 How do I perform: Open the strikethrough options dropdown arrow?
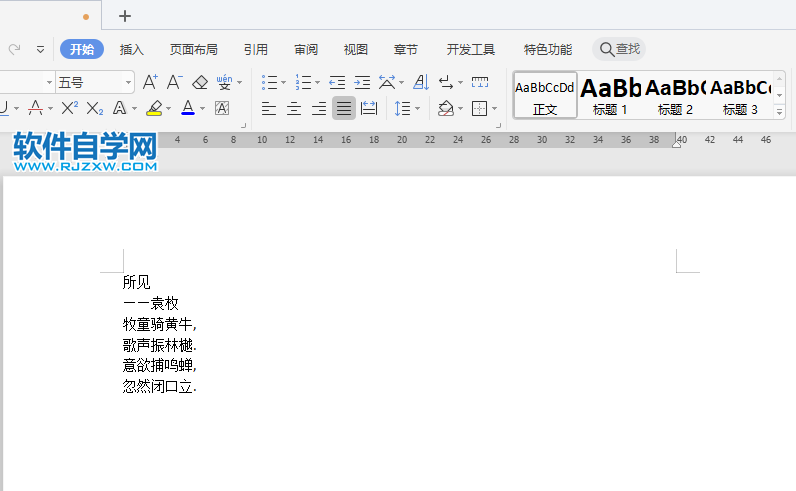[50, 108]
